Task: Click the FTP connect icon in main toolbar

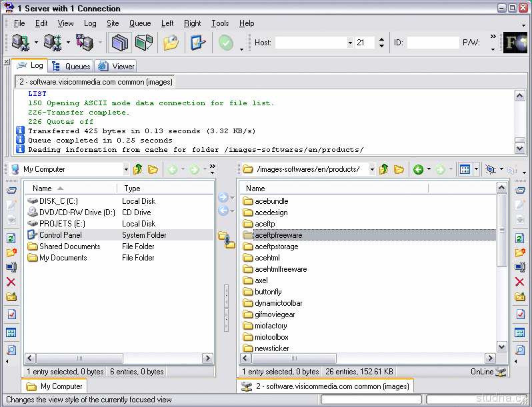Action: [20, 43]
